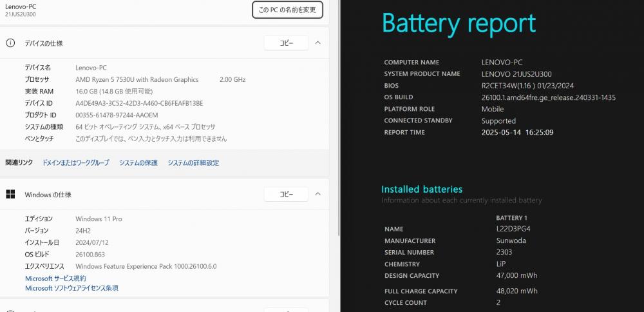The height and width of the screenshot is (312, 644).
Task: Click この PC の名前を変更 button
Action: (287, 10)
